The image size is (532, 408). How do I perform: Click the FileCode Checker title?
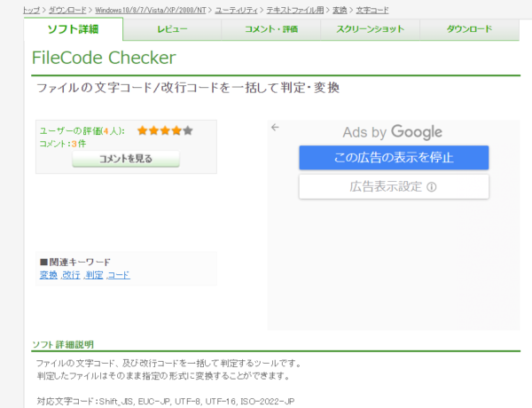[104, 58]
